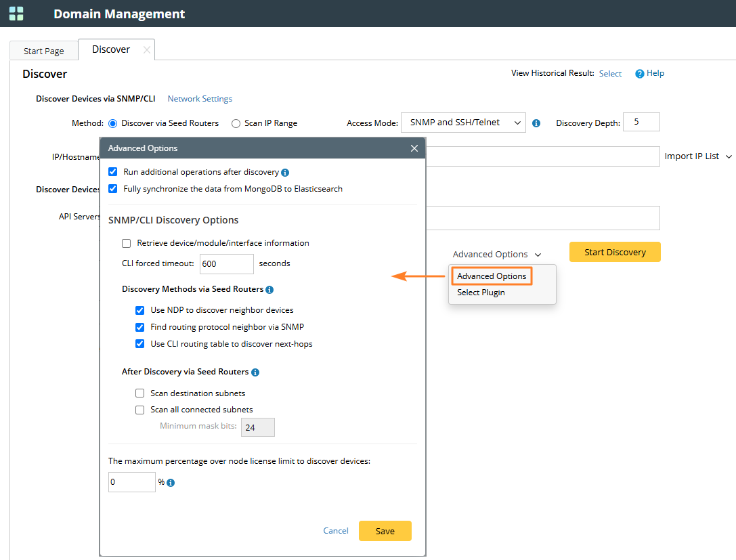Viewport: 736px width, 560px height.
Task: Click the Help question mark icon
Action: pos(639,74)
